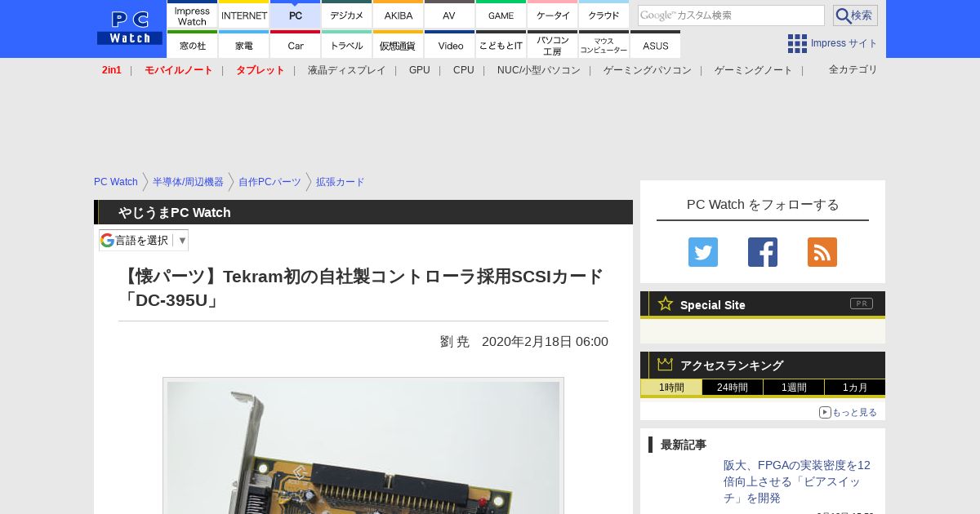Click the Special Site star icon
The width and height of the screenshot is (980, 514).
666,304
